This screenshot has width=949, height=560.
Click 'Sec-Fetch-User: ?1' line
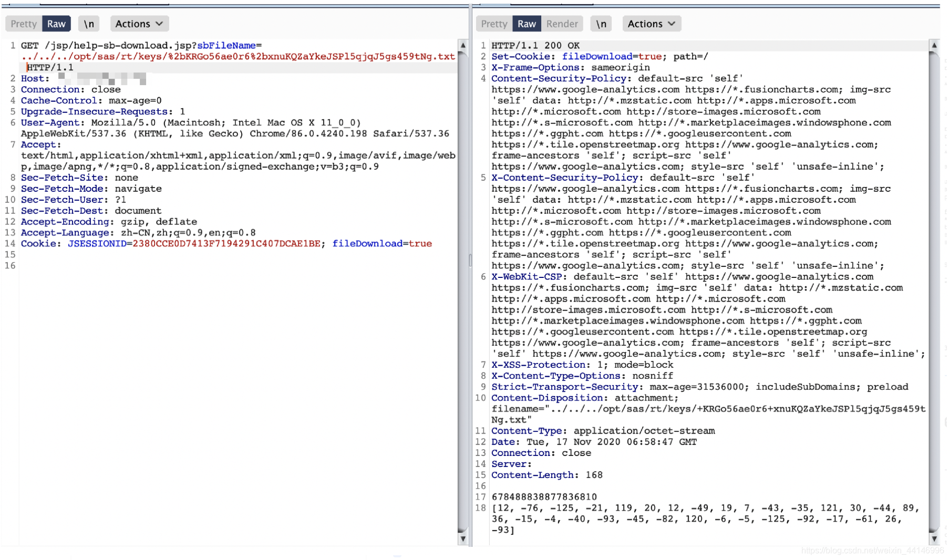[x=74, y=200]
